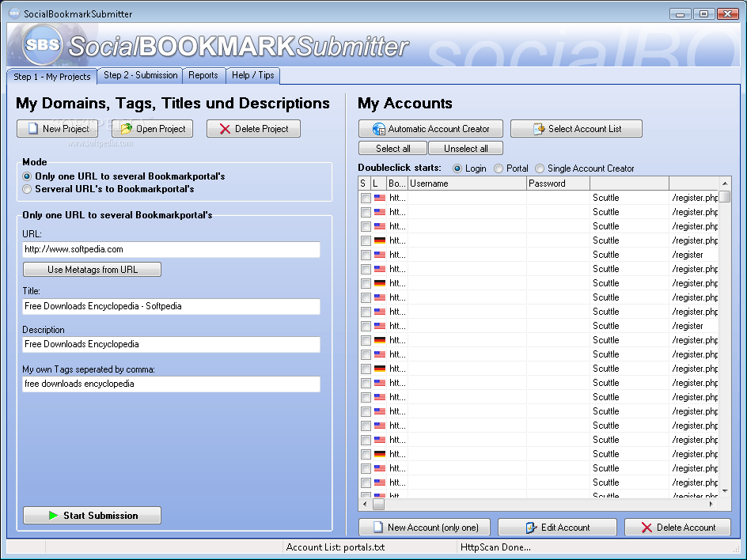The image size is (747, 560).
Task: Click status bar text HttpScan Done...
Action: coord(495,547)
